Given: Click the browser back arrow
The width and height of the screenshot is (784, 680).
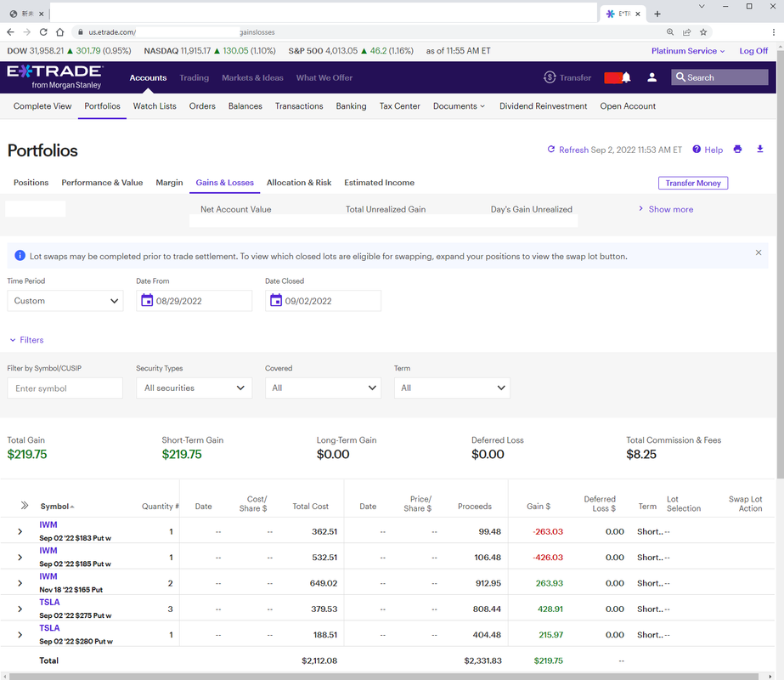Looking at the screenshot, I should [x=10, y=32].
